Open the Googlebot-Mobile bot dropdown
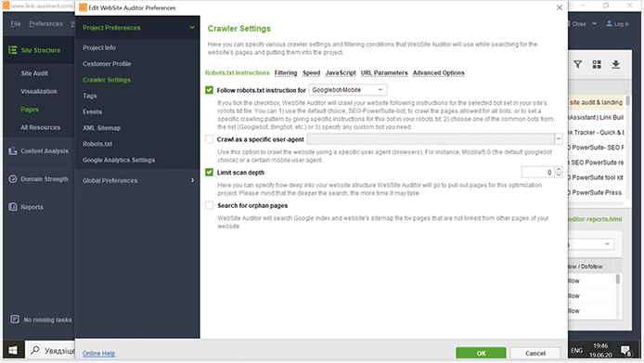This screenshot has height=363, width=644. 347,90
